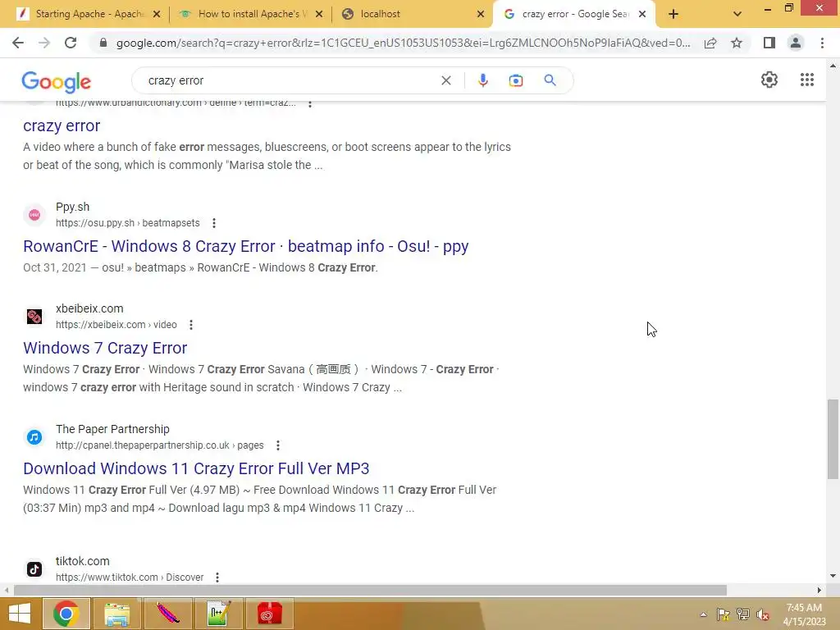Bookmark this page with the star
The width and height of the screenshot is (840, 630).
point(737,43)
